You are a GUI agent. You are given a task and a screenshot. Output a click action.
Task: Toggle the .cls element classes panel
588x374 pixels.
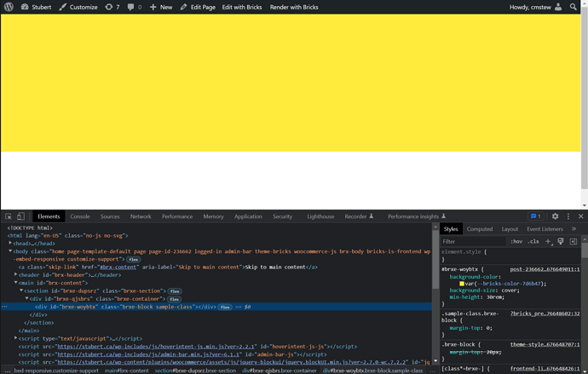tap(533, 241)
